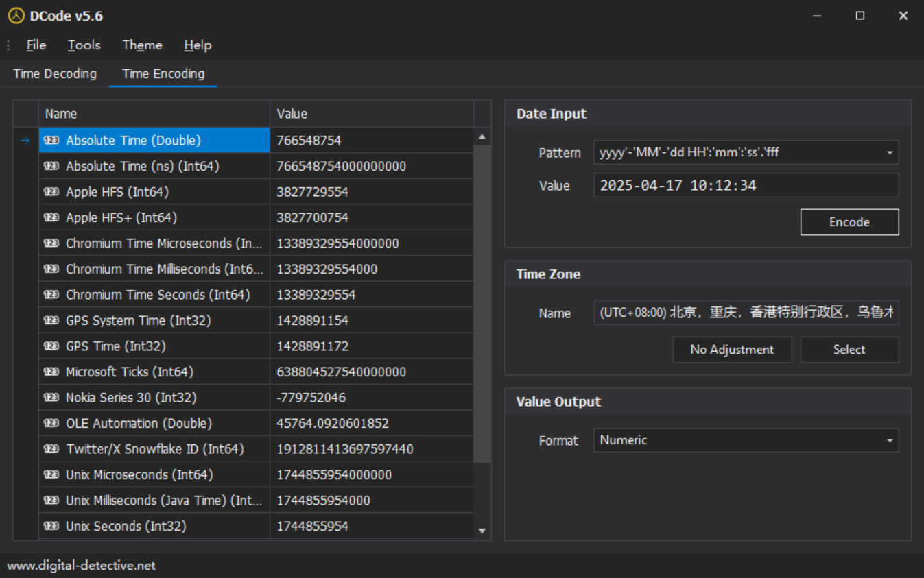Image resolution: width=924 pixels, height=578 pixels.
Task: Switch to the Time Decoding tab
Action: coord(55,73)
